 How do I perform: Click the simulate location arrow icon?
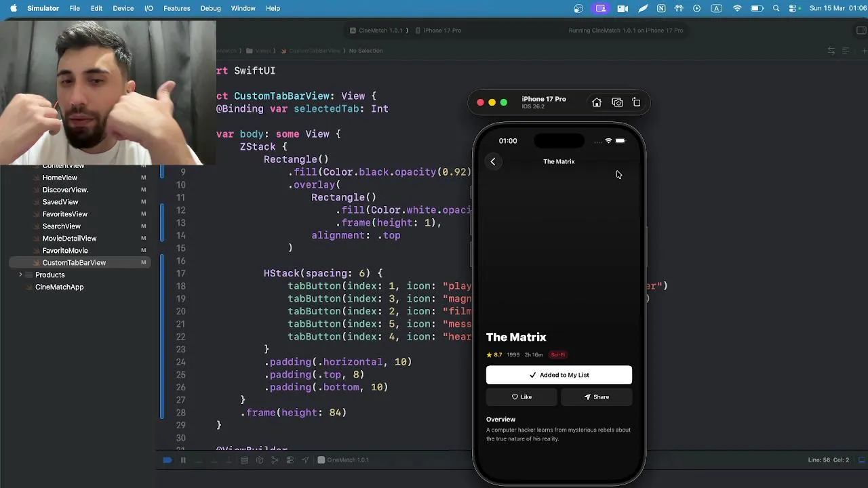click(304, 460)
